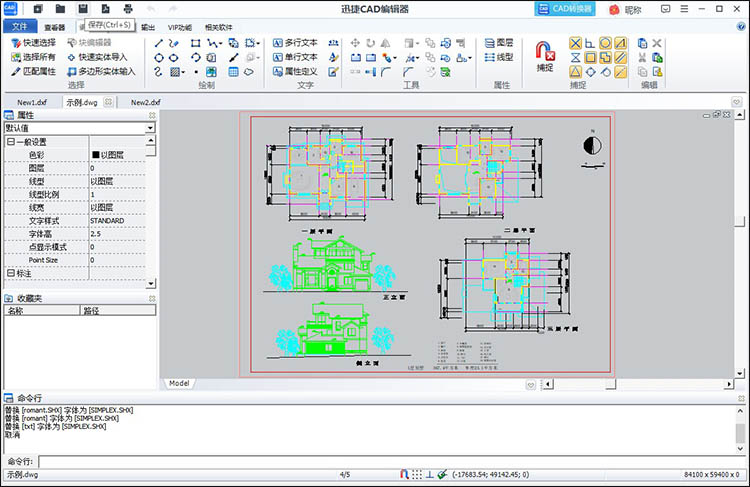This screenshot has height=487, width=750.
Task: Open the layout list heart dropdown near Model
Action: 530,385
